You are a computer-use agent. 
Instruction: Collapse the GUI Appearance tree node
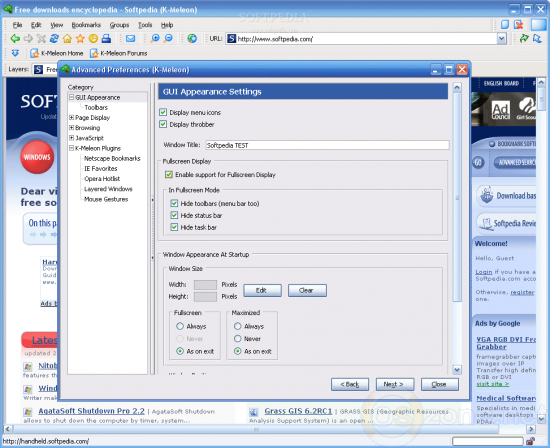point(72,97)
